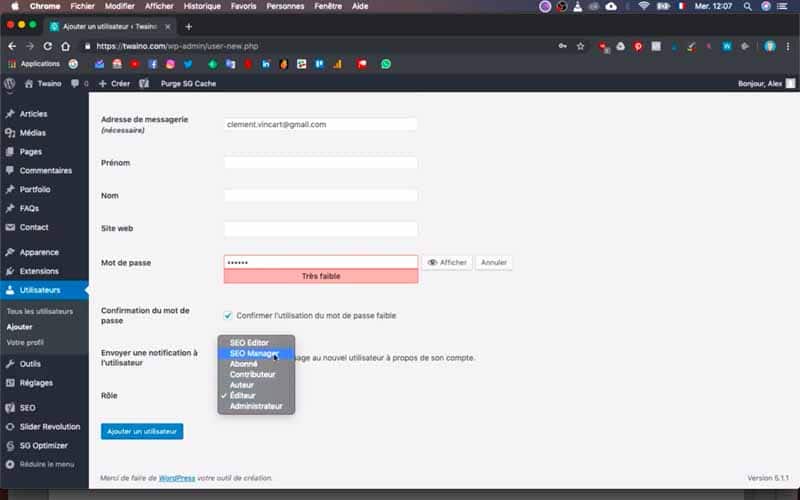Click Créer in the admin bar
The height and width of the screenshot is (500, 800).
(114, 83)
